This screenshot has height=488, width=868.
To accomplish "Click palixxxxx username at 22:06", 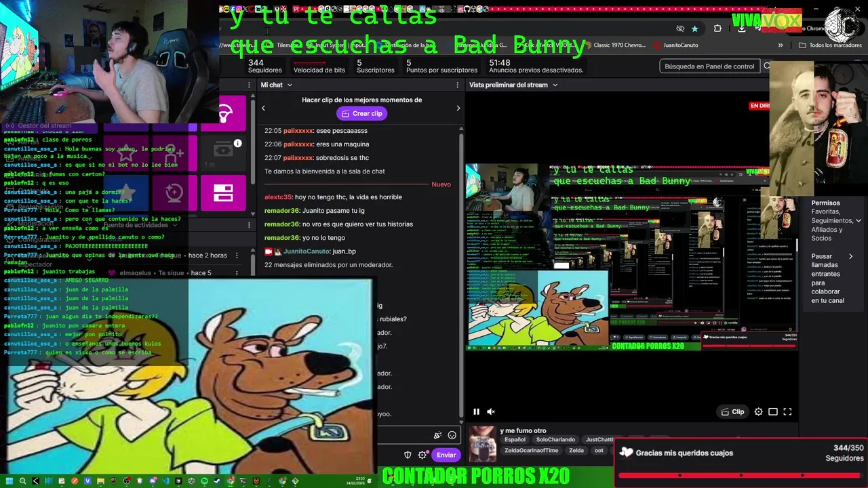I will (x=298, y=144).
